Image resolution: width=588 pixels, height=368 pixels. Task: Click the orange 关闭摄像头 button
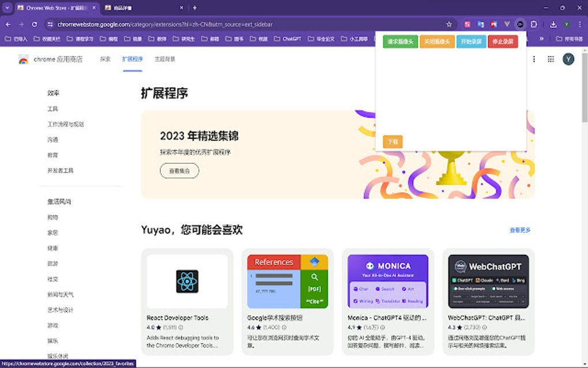pos(437,42)
